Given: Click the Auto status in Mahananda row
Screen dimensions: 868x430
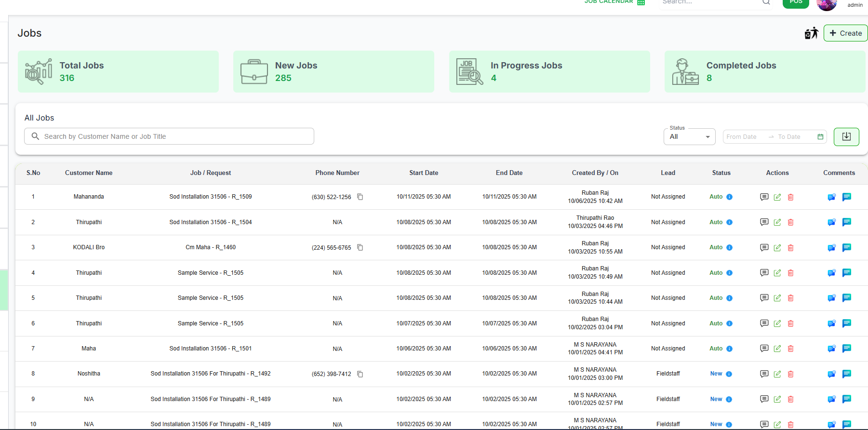Looking at the screenshot, I should point(716,197).
